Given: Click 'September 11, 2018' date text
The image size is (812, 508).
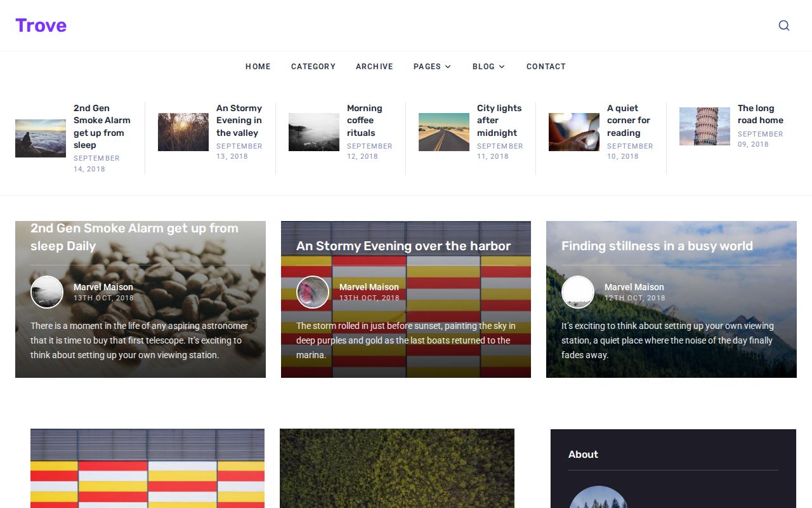Looking at the screenshot, I should click(500, 151).
